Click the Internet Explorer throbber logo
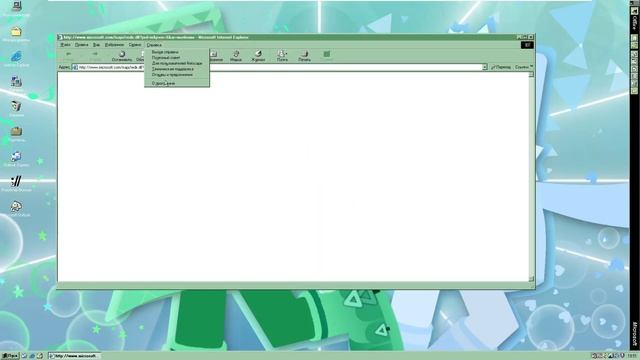This screenshot has height=360, width=640. pyautogui.click(x=527, y=45)
